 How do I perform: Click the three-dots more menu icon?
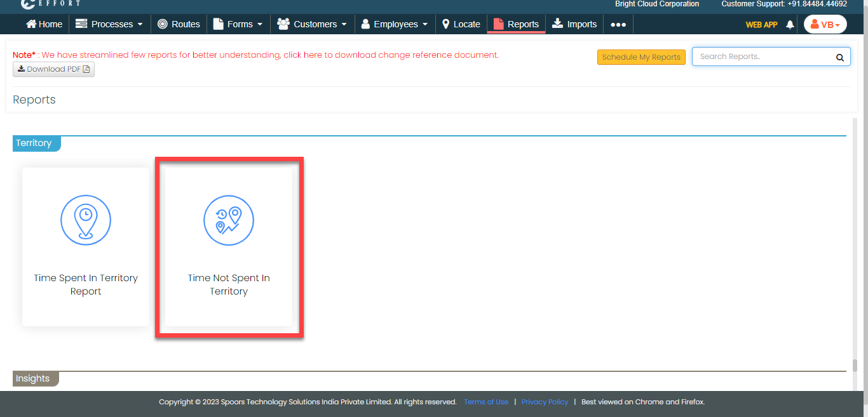coord(618,25)
